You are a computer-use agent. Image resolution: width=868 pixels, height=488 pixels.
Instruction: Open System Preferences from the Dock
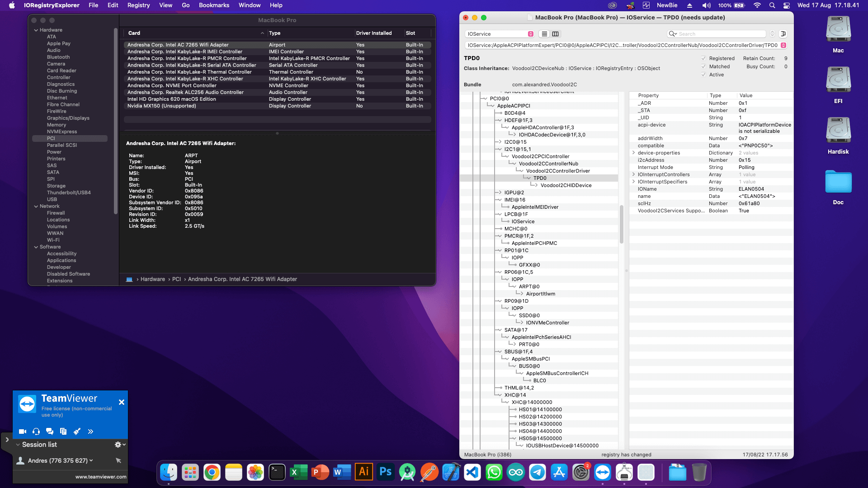[581, 473]
